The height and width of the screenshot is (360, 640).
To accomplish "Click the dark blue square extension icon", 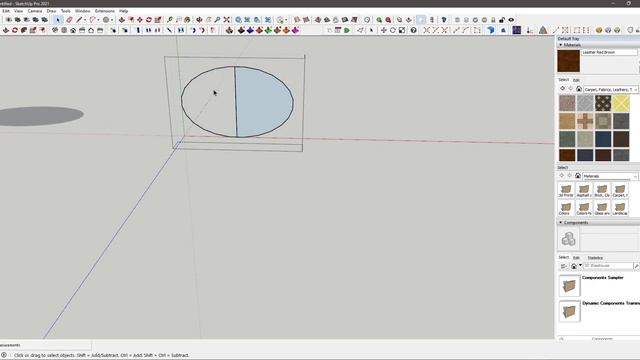I will click(x=517, y=30).
